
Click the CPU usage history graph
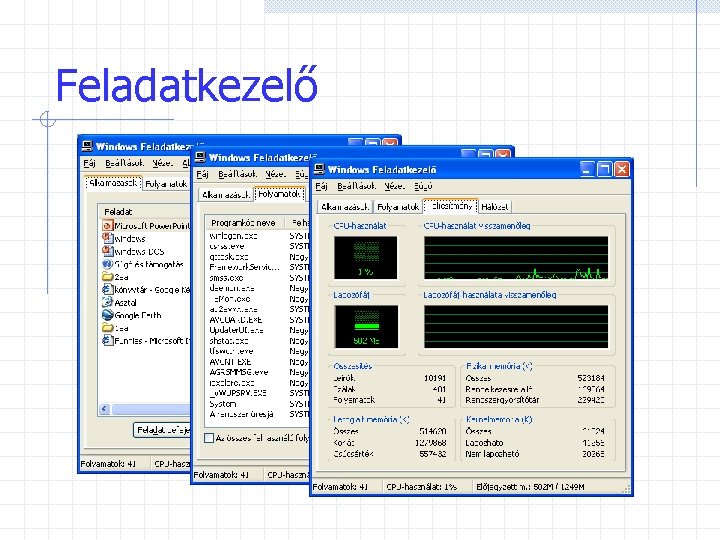coord(516,258)
